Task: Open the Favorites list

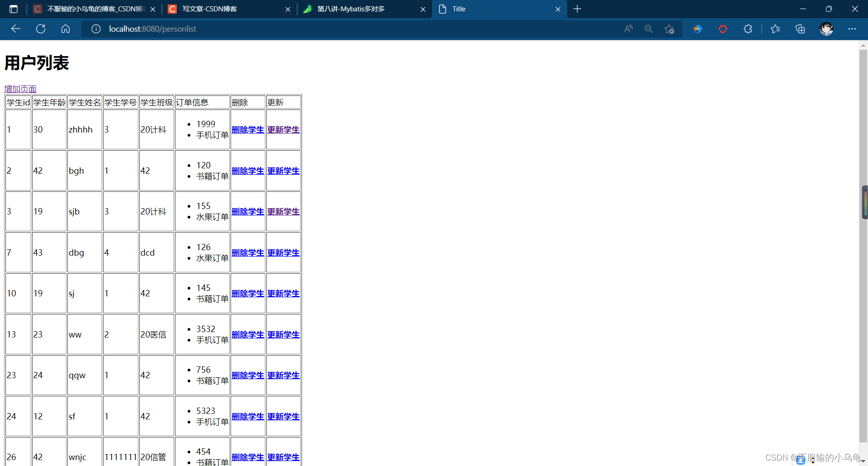Action: 775,29
